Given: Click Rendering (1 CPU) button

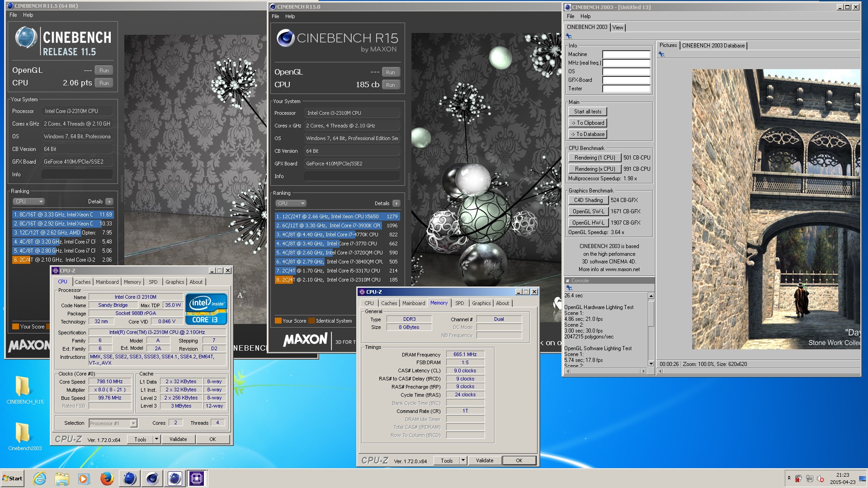Looking at the screenshot, I should (x=594, y=158).
